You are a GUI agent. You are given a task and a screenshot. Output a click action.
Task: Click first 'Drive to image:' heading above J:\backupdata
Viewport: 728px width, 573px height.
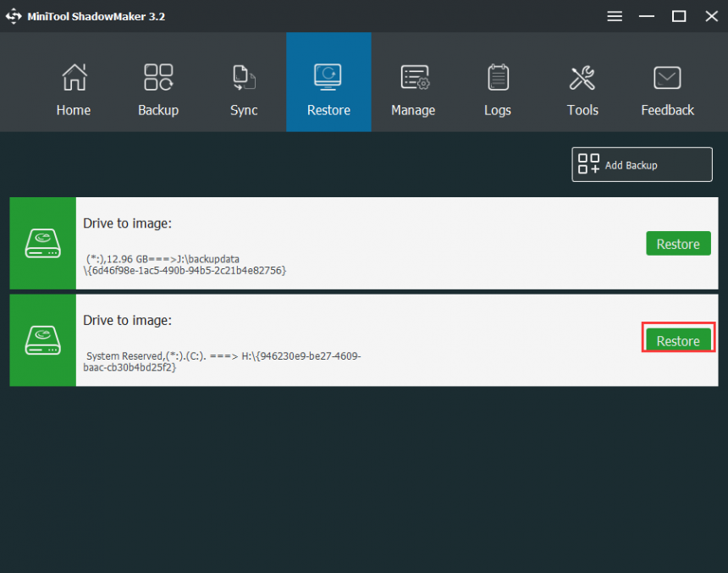click(x=127, y=223)
